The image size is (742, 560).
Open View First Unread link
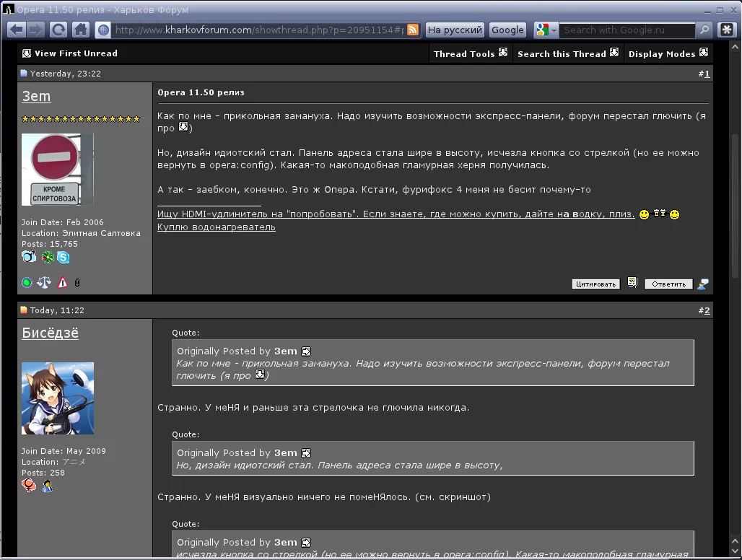click(x=76, y=53)
